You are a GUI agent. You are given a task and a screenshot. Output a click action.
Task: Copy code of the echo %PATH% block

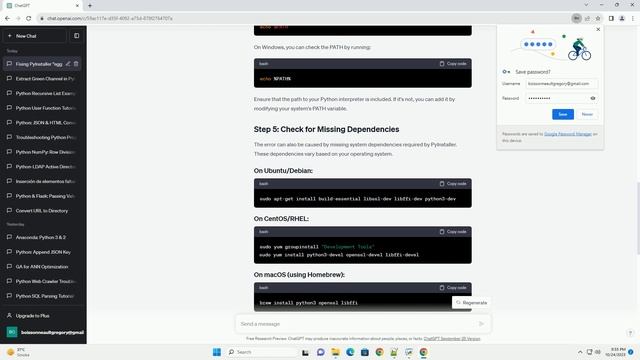pos(453,64)
